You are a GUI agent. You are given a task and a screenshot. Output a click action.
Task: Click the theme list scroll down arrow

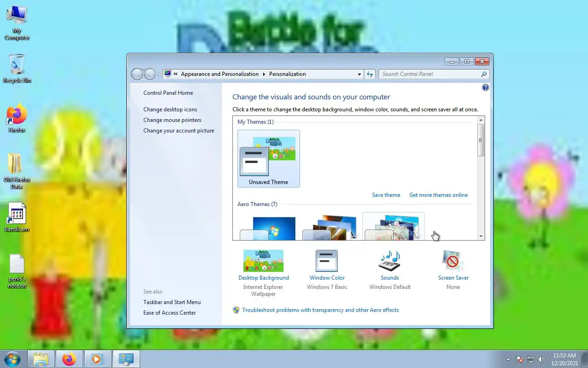(x=481, y=236)
